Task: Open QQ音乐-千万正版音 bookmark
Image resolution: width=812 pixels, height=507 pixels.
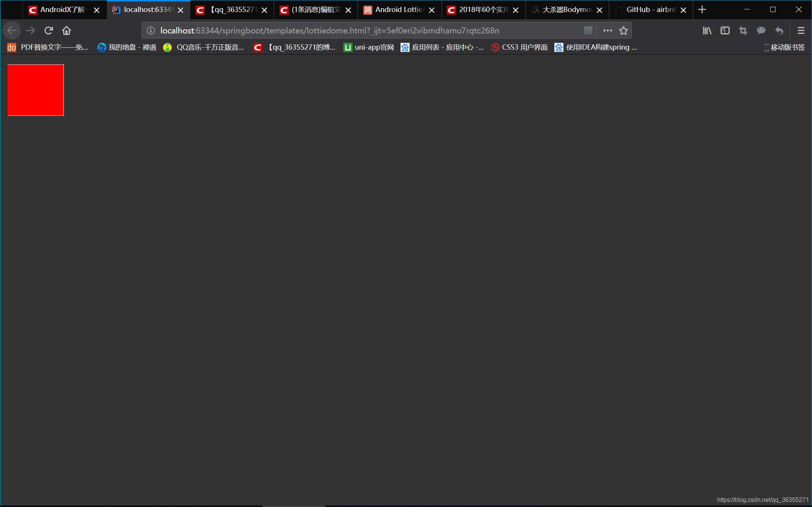Action: 203,47
